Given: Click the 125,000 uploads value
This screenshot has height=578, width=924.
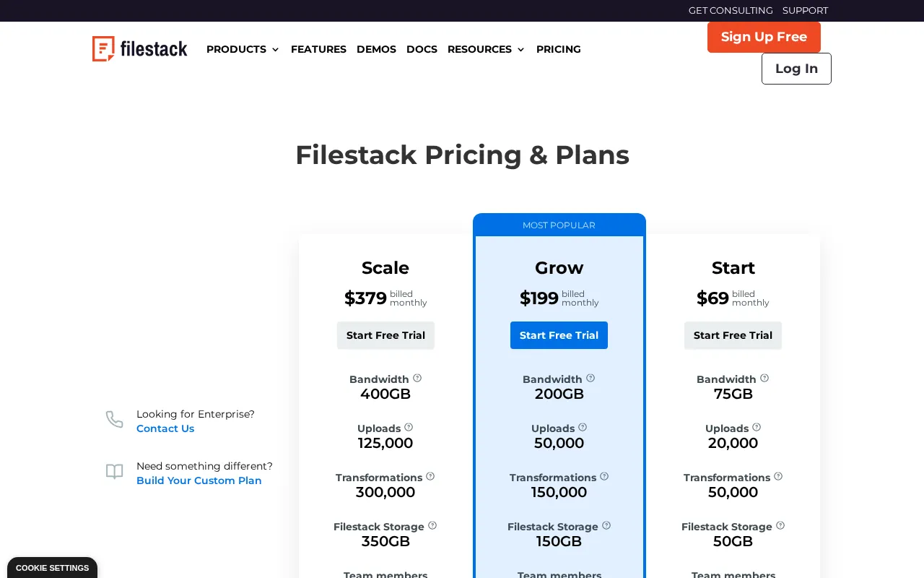Looking at the screenshot, I should [x=385, y=443].
